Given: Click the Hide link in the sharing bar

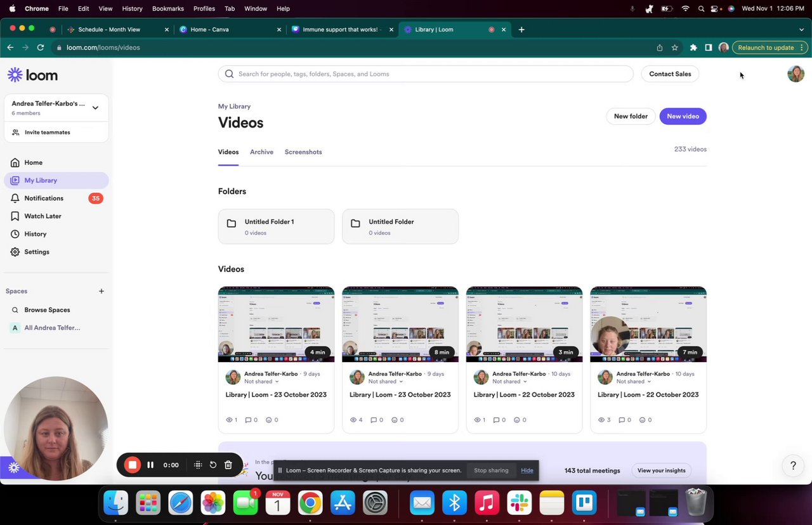Looking at the screenshot, I should (527, 470).
